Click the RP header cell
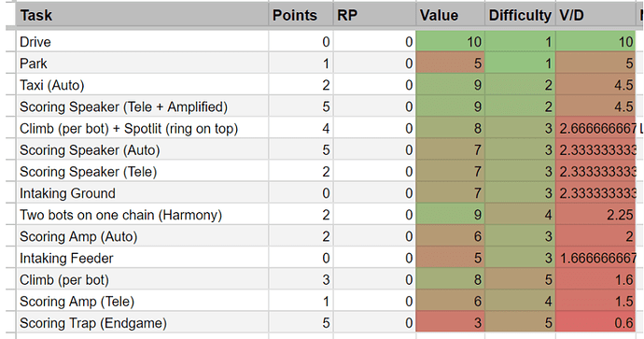This screenshot has width=644, height=339. (374, 16)
